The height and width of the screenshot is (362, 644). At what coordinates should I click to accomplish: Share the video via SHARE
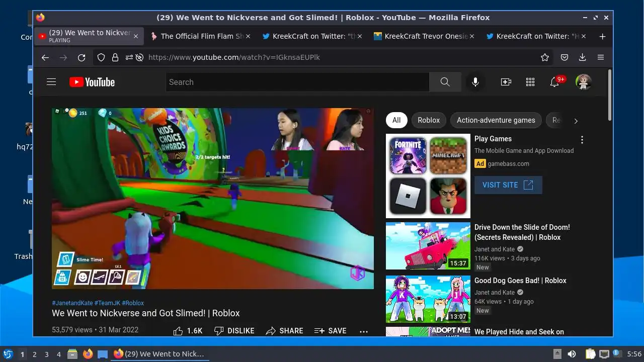284,331
